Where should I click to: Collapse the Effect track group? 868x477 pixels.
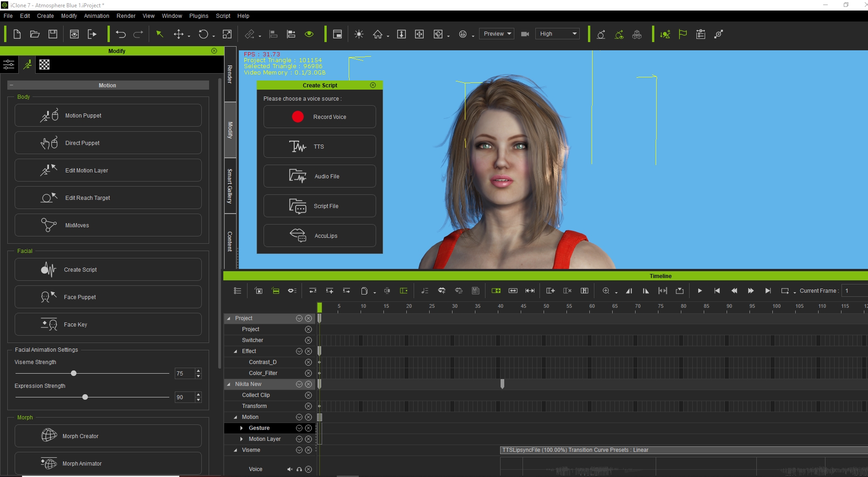pyautogui.click(x=236, y=351)
